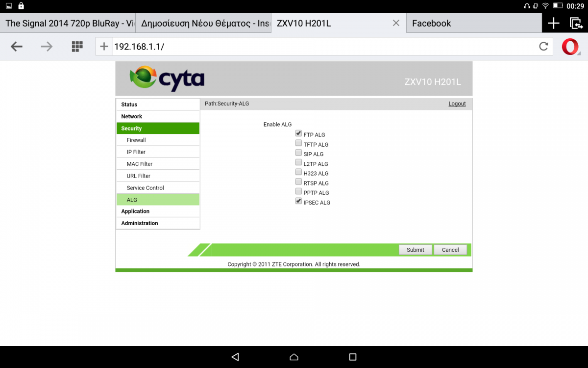Open the tab switcher icon
The height and width of the screenshot is (368, 588).
pos(576,23)
